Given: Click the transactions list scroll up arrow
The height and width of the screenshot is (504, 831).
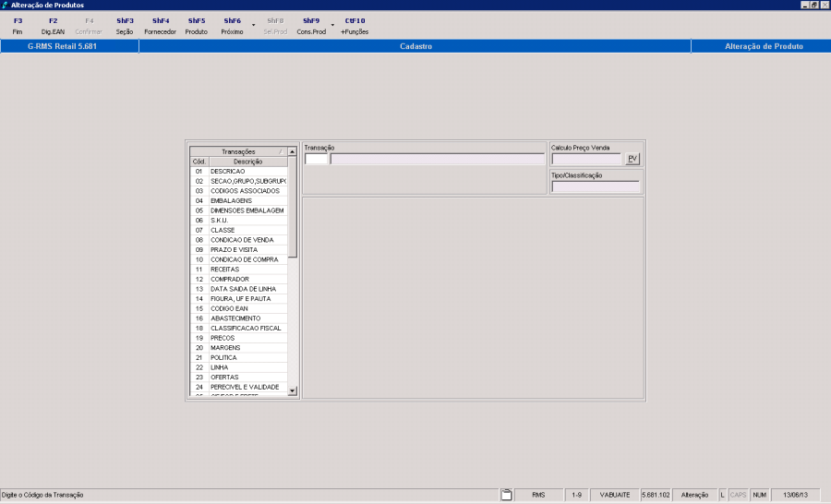Looking at the screenshot, I should (x=292, y=151).
